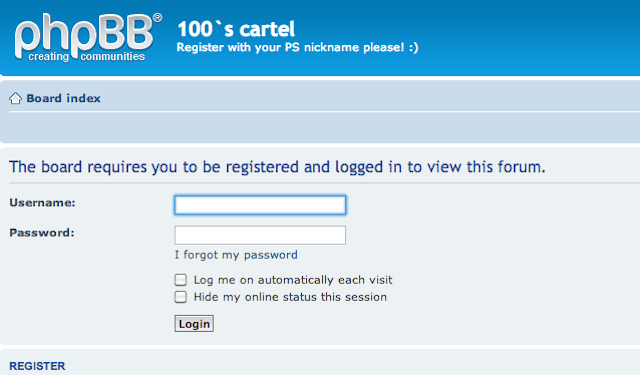The image size is (640, 375).
Task: Enable Log me on automatically checkbox
Action: (180, 280)
